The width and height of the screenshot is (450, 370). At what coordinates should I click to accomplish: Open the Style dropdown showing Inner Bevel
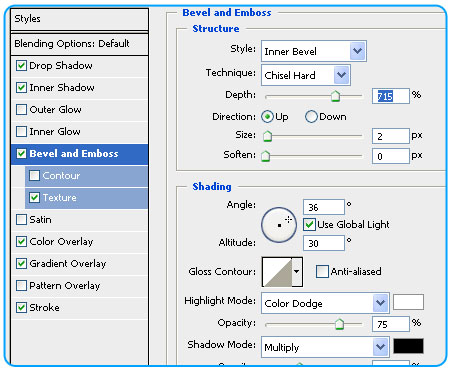[x=314, y=51]
